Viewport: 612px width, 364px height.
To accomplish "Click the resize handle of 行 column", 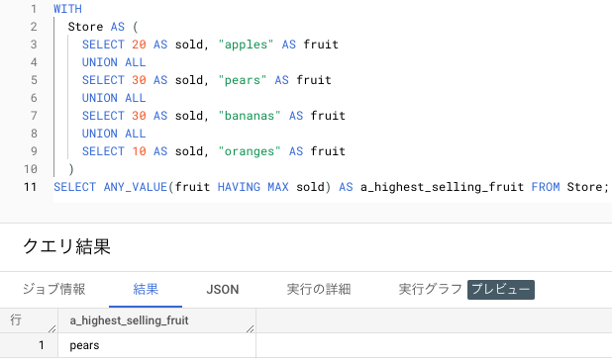I will pyautogui.click(x=51, y=329).
